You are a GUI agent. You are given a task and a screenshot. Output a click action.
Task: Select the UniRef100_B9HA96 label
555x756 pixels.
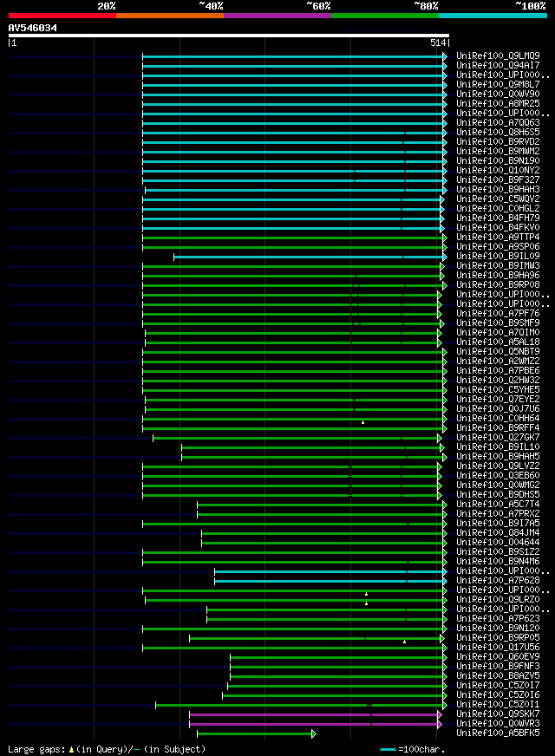click(498, 276)
